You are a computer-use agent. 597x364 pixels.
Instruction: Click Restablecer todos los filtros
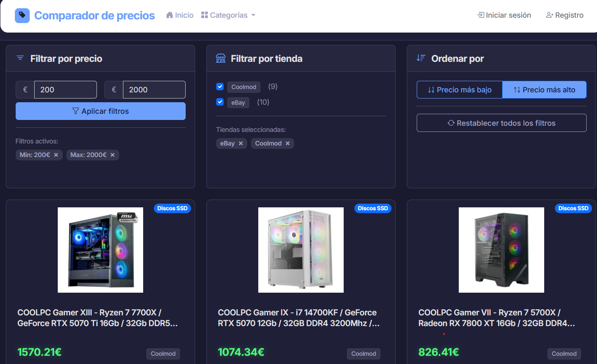click(501, 122)
